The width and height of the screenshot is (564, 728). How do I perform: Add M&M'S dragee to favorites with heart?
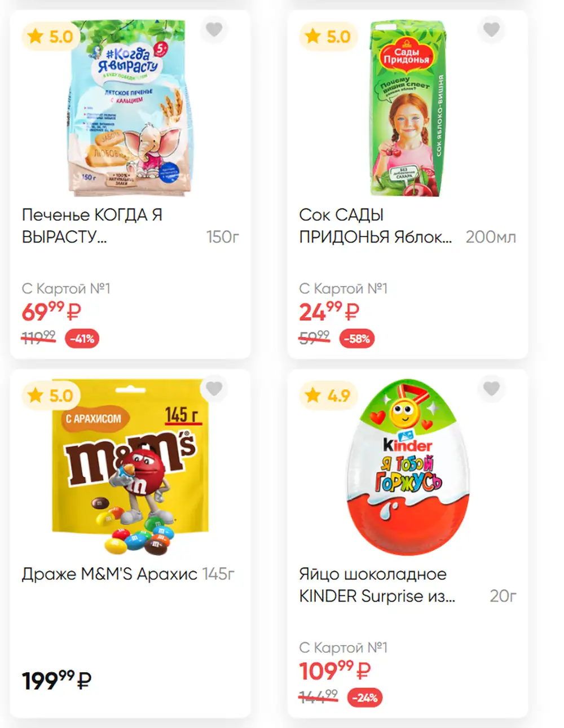(214, 389)
